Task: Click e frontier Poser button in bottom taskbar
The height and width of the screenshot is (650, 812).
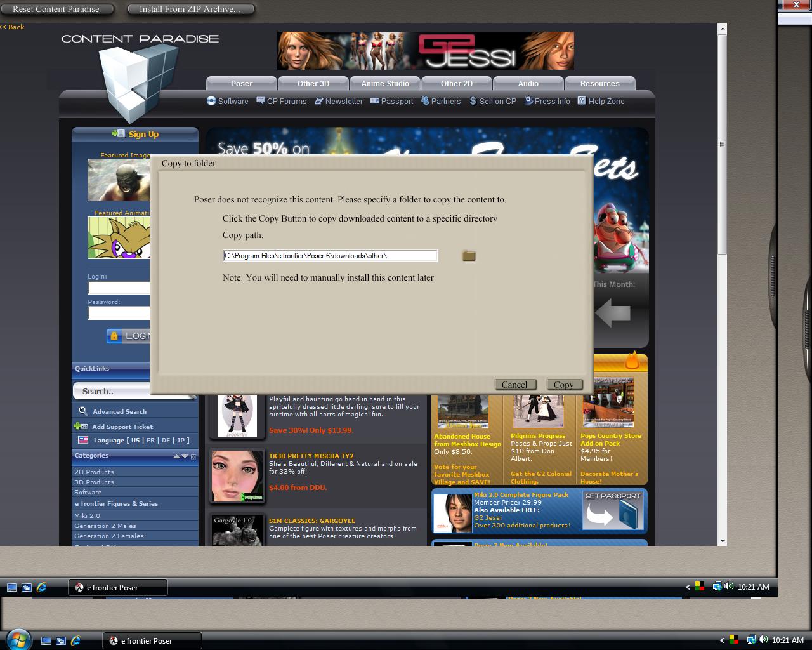Action: [152, 640]
